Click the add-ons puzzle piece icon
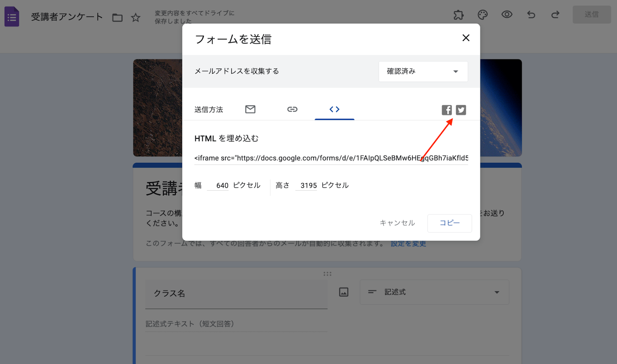 [459, 15]
